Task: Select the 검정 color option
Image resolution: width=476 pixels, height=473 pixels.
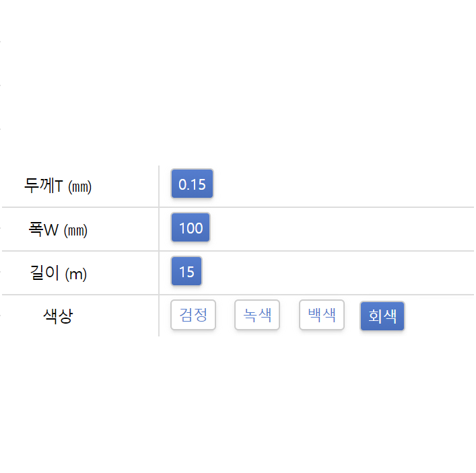Action: point(193,315)
